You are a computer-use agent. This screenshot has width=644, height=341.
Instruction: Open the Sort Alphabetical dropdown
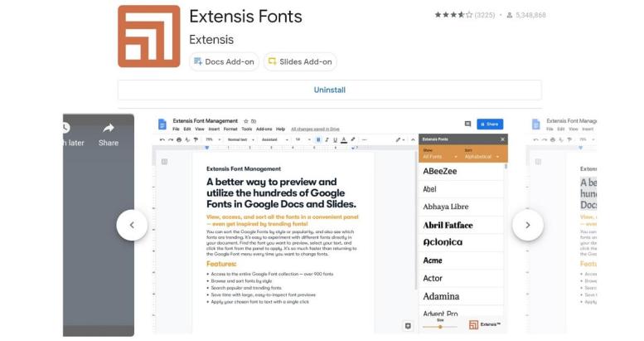tap(482, 154)
